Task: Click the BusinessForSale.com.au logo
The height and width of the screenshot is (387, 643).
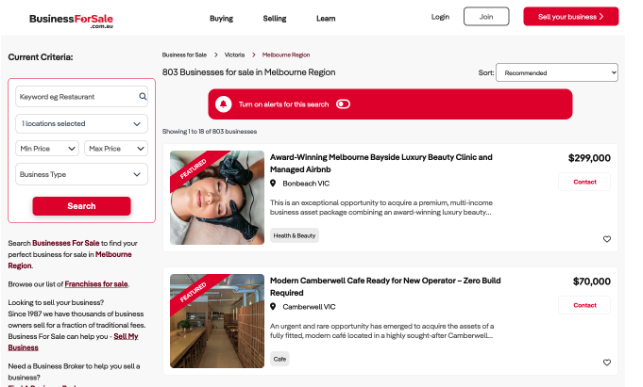Action: pos(71,20)
